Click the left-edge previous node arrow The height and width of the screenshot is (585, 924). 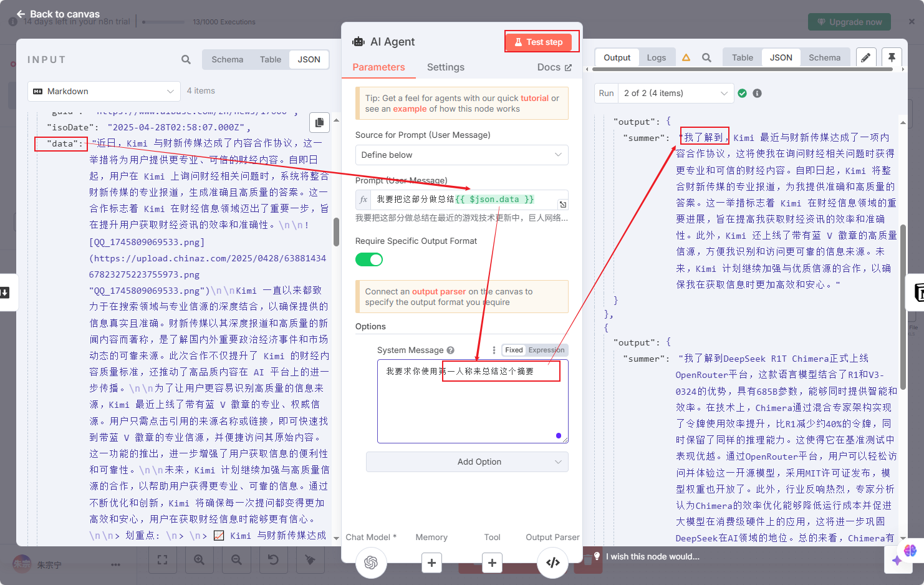pyautogui.click(x=5, y=292)
